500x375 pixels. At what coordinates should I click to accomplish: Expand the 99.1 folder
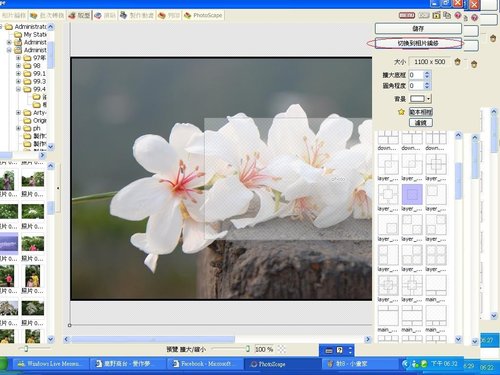(x=18, y=74)
